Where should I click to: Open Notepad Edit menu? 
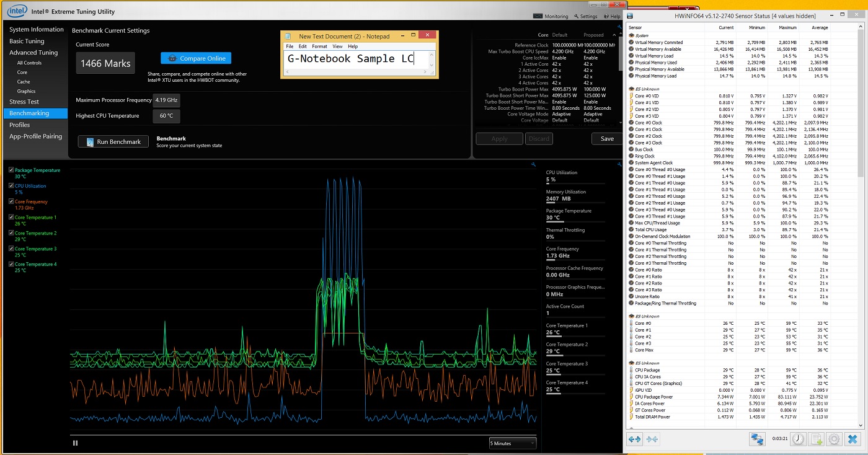point(303,46)
